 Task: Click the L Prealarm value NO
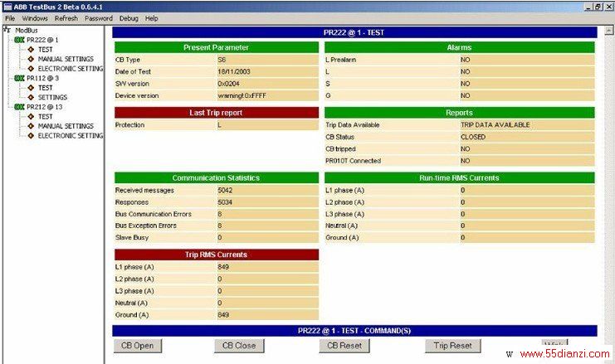pos(465,60)
